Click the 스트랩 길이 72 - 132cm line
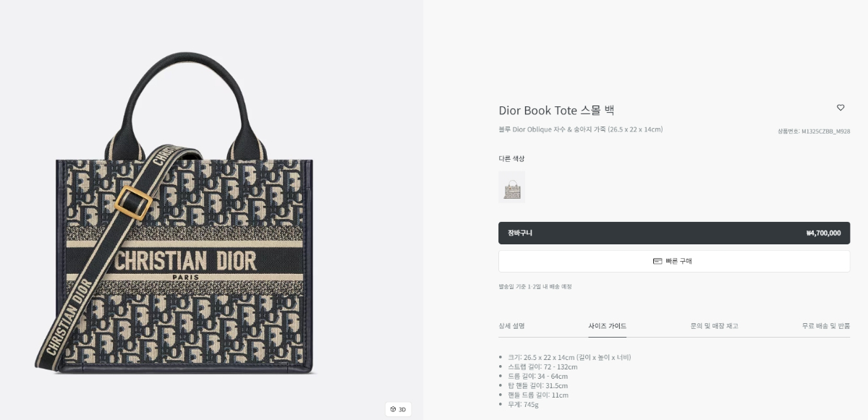This screenshot has width=868, height=420. pyautogui.click(x=543, y=367)
